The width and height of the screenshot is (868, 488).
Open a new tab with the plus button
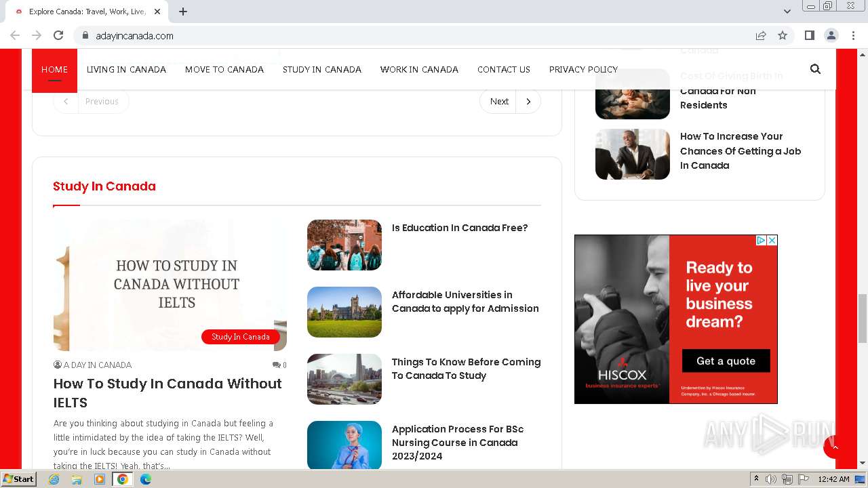pyautogui.click(x=183, y=12)
